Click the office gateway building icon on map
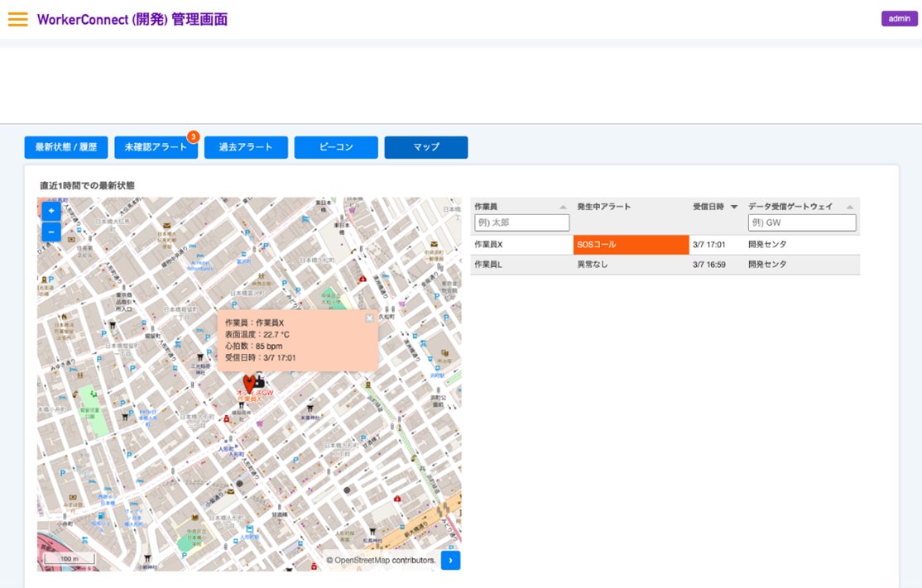922x588 pixels. (x=259, y=381)
